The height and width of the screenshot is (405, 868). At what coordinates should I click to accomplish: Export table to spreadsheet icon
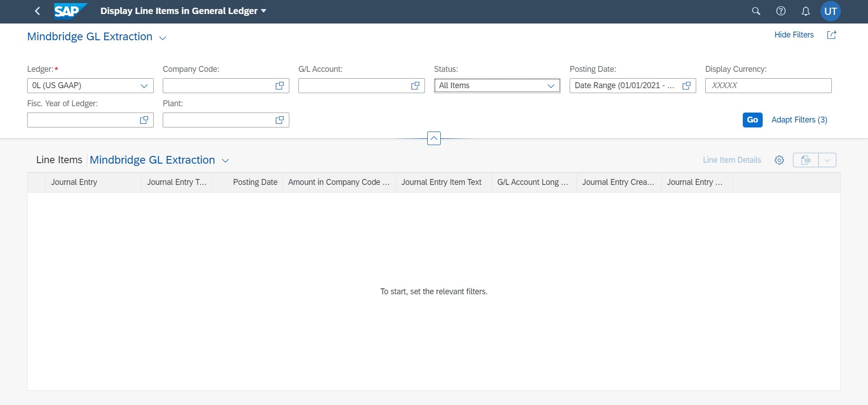[806, 160]
